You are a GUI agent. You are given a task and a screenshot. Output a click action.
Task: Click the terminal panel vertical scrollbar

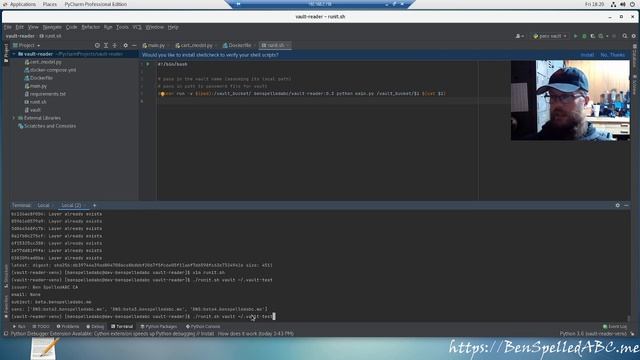(x=629, y=318)
